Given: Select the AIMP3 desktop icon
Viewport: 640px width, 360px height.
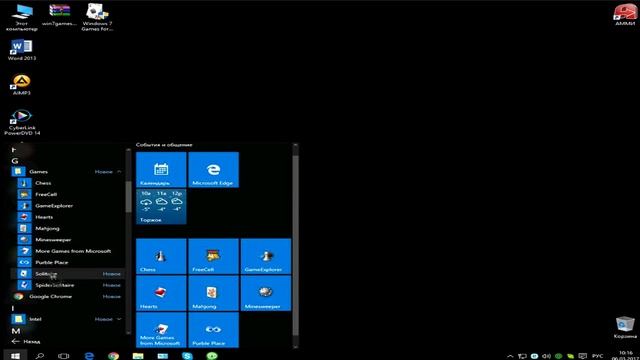Looking at the screenshot, I should click(x=22, y=84).
